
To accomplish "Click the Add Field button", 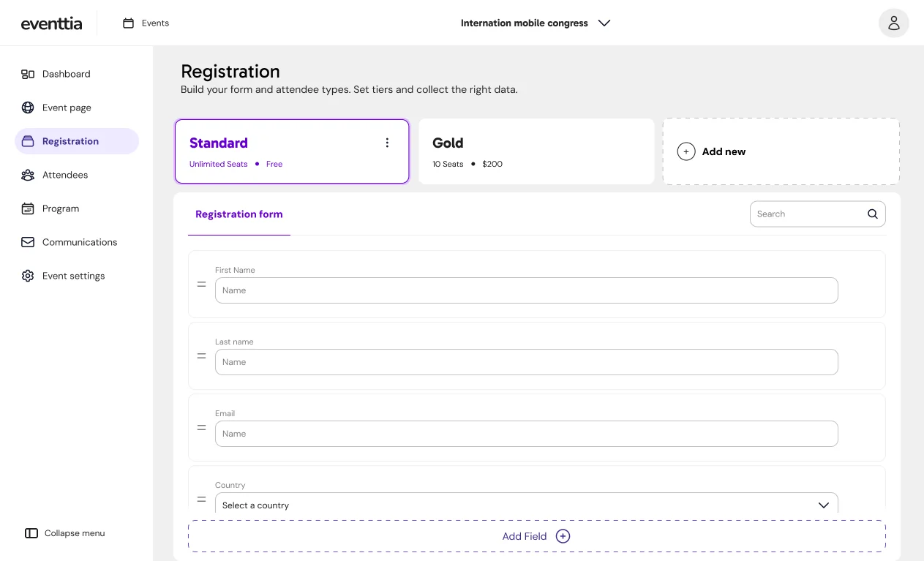I will point(537,536).
